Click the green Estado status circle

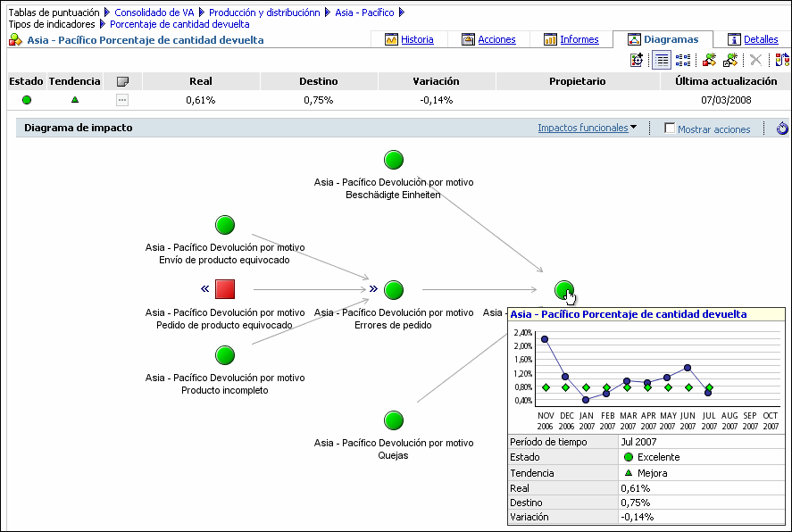click(26, 100)
